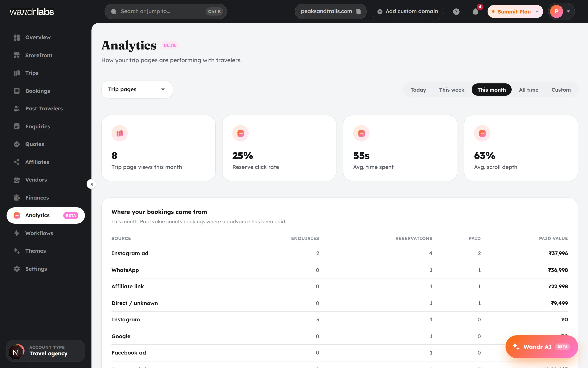Click the WhatsApp source row
588x368 pixels.
click(340, 270)
